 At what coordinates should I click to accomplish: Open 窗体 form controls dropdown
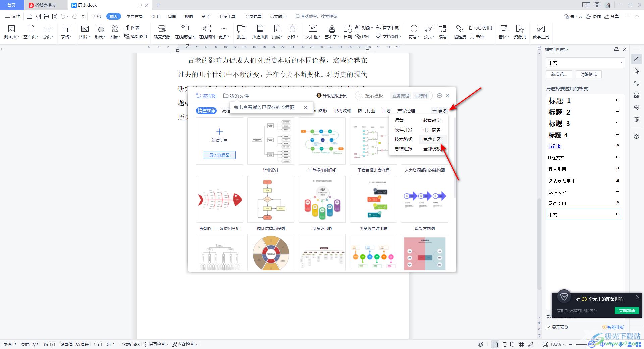504,32
